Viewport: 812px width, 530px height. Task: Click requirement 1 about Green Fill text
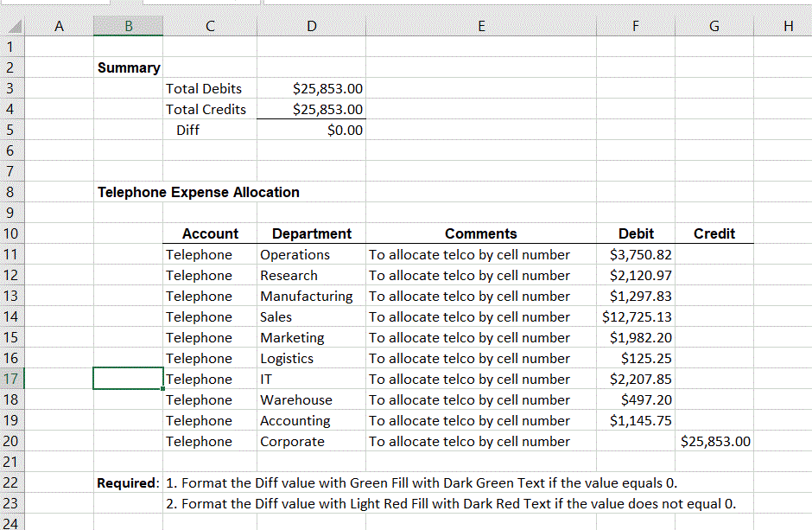coord(422,482)
